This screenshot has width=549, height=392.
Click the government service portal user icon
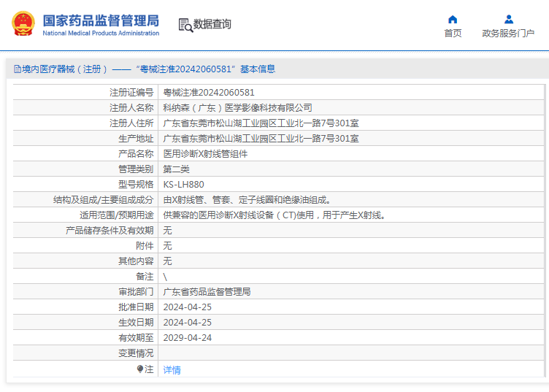[x=509, y=19]
